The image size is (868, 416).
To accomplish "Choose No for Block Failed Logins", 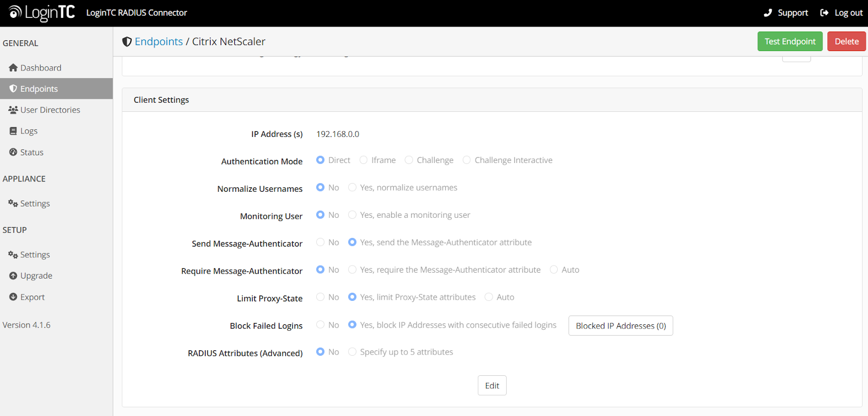I will (x=320, y=325).
